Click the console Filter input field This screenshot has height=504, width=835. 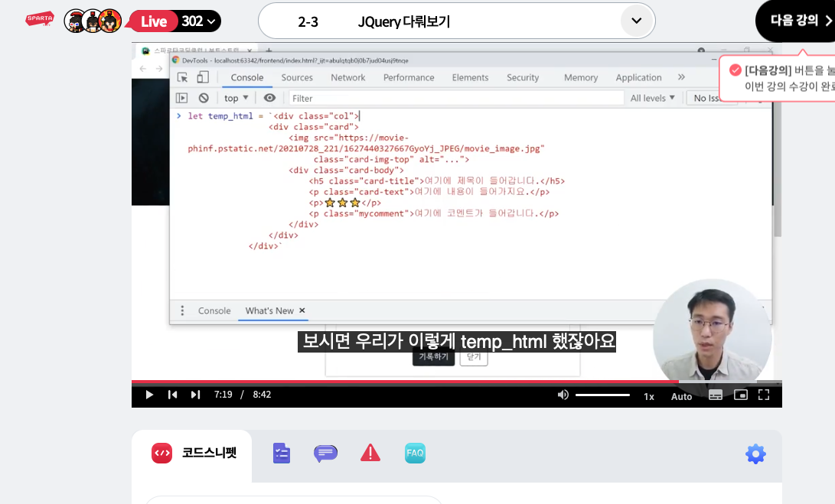456,98
